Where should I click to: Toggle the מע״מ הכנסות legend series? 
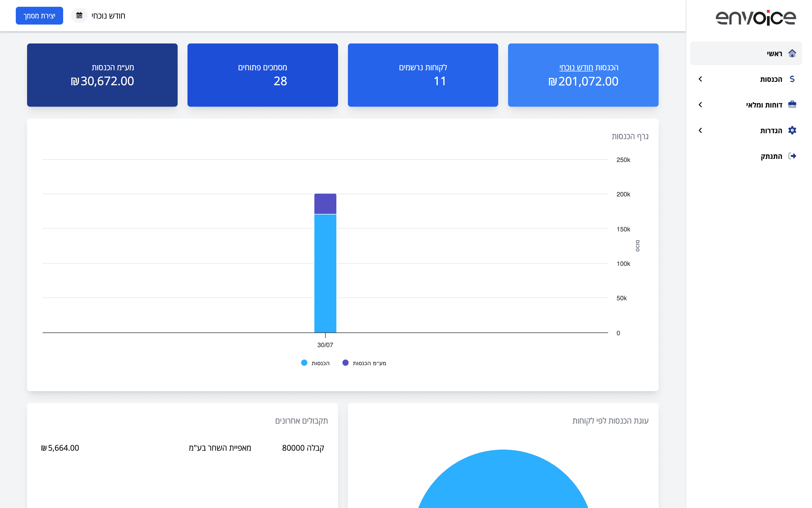364,363
